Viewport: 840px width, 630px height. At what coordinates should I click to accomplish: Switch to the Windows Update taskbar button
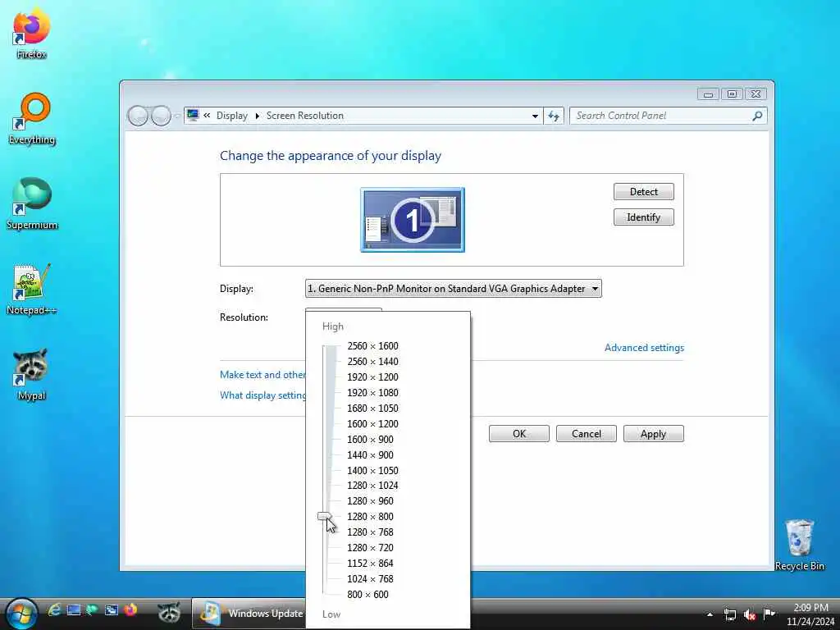[x=249, y=614]
